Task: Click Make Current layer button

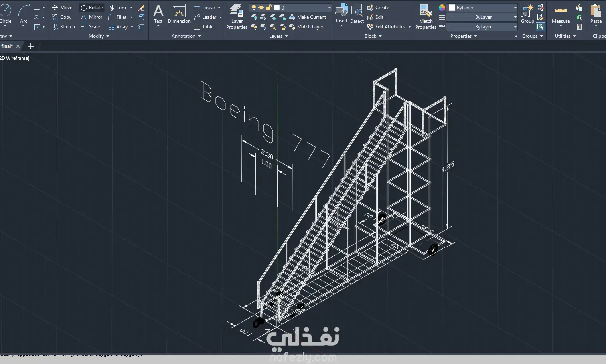Action: click(308, 17)
